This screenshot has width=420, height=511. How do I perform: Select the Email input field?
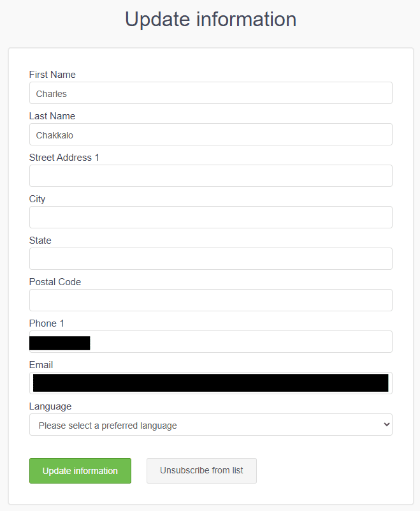click(210, 383)
